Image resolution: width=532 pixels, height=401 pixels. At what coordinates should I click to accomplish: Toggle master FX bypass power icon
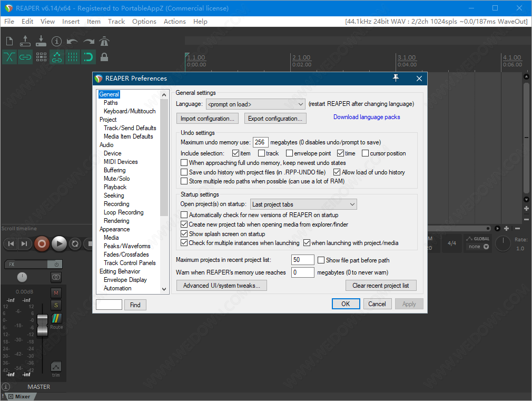tap(56, 264)
